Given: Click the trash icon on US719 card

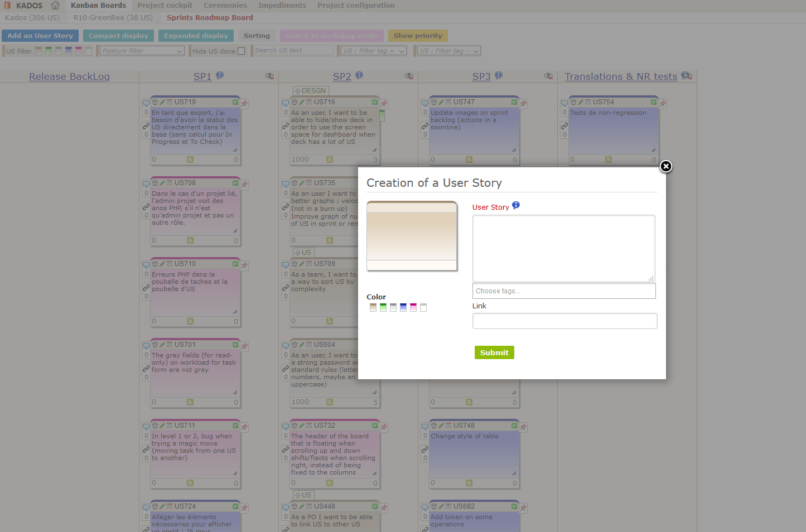Looking at the screenshot, I should point(155,102).
